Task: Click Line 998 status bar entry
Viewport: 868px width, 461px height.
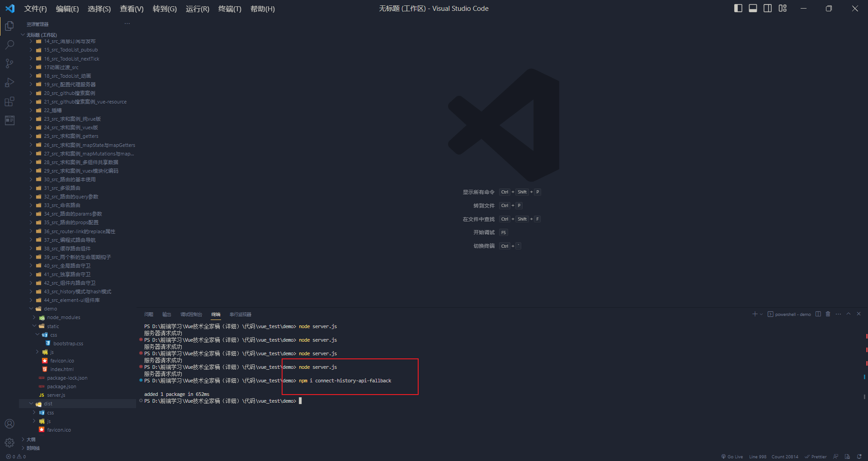Action: coord(758,456)
